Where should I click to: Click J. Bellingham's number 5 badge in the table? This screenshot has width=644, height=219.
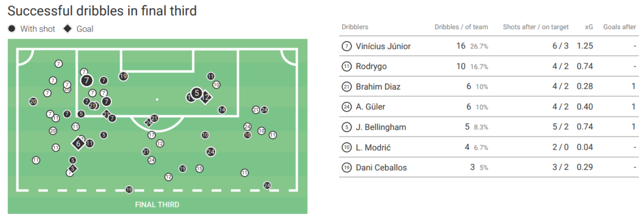[x=347, y=127]
